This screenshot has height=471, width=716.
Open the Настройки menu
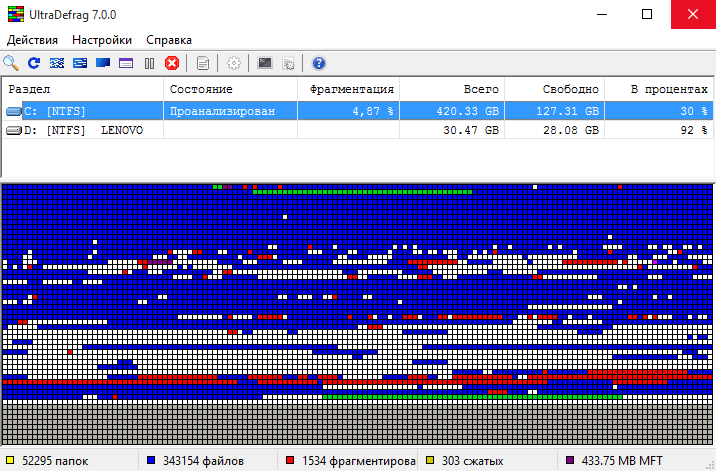point(102,40)
